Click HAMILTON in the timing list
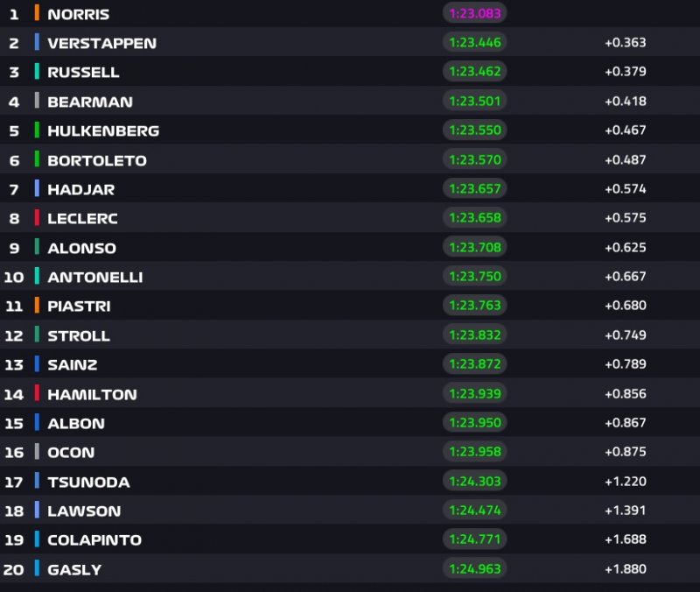The height and width of the screenshot is (592, 700). tap(92, 394)
